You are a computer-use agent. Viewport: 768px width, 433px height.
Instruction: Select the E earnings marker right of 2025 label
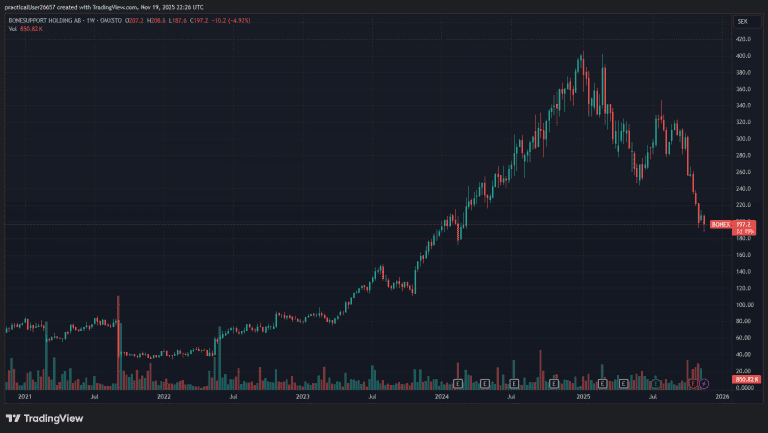[603, 383]
